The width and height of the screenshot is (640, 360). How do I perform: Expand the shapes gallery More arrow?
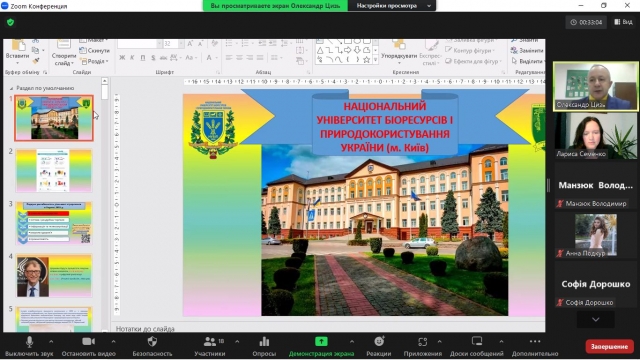point(376,60)
